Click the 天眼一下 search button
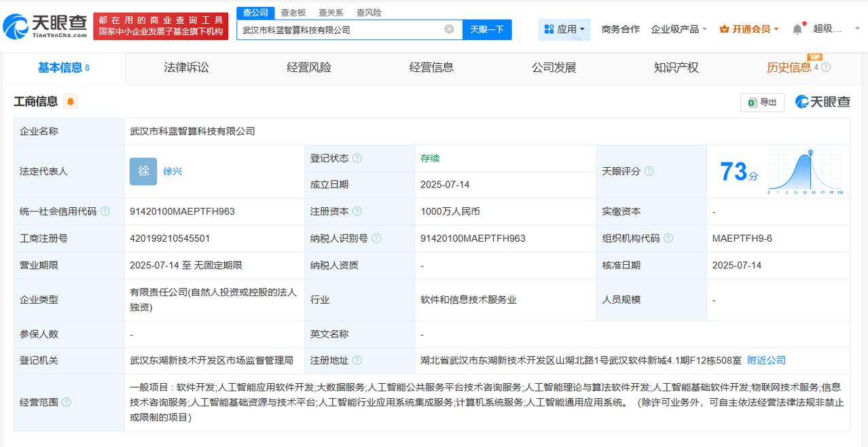This screenshot has height=447, width=868. 487,29
